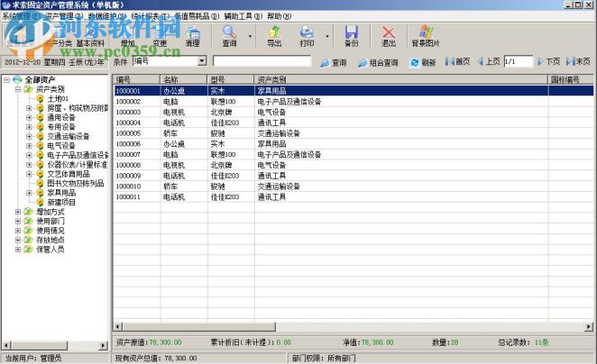Select 土地01 in the asset tree
Viewport: 597px width, 364px height.
point(58,98)
